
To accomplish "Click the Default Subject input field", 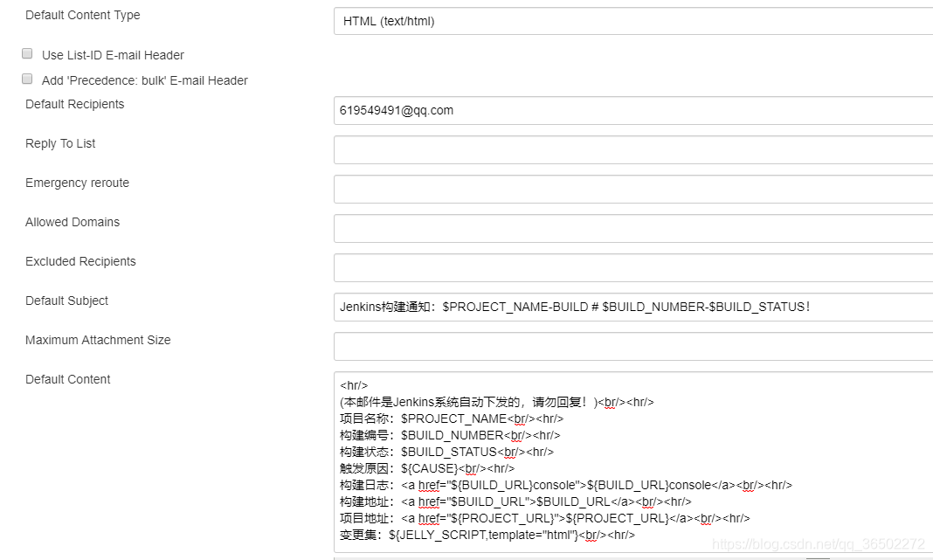I will point(633,307).
